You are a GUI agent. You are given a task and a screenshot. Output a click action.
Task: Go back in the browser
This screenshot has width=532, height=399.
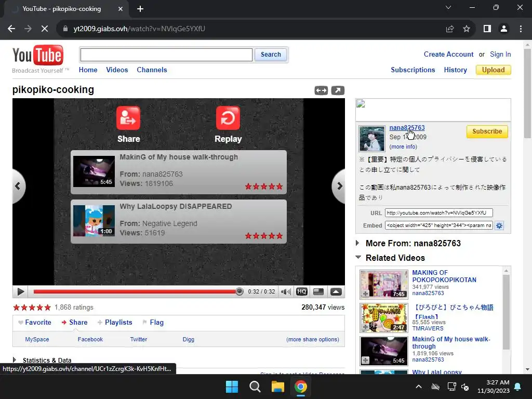point(11,29)
